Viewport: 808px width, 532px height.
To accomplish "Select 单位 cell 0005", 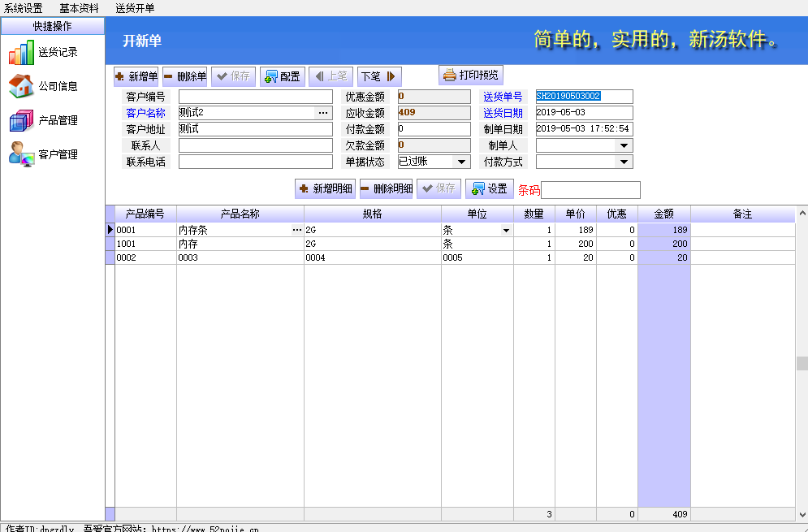I will click(477, 257).
